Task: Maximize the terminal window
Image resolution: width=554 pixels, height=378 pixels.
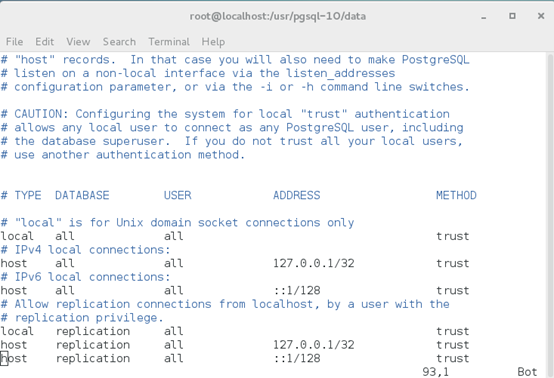Action: point(512,16)
